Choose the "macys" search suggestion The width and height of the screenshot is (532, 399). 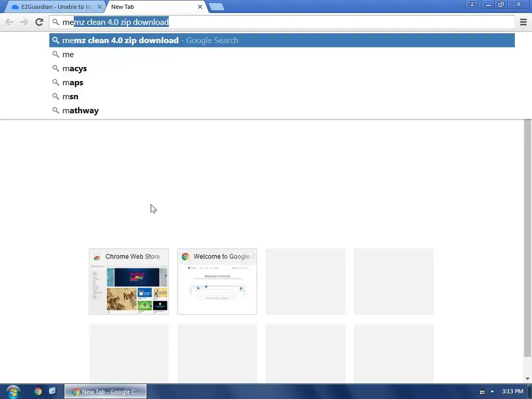pyautogui.click(x=282, y=69)
